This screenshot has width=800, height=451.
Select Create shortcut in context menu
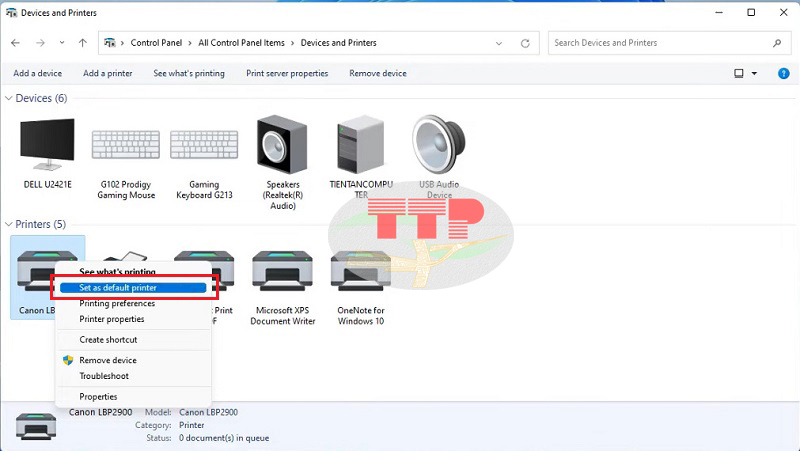[x=133, y=340]
